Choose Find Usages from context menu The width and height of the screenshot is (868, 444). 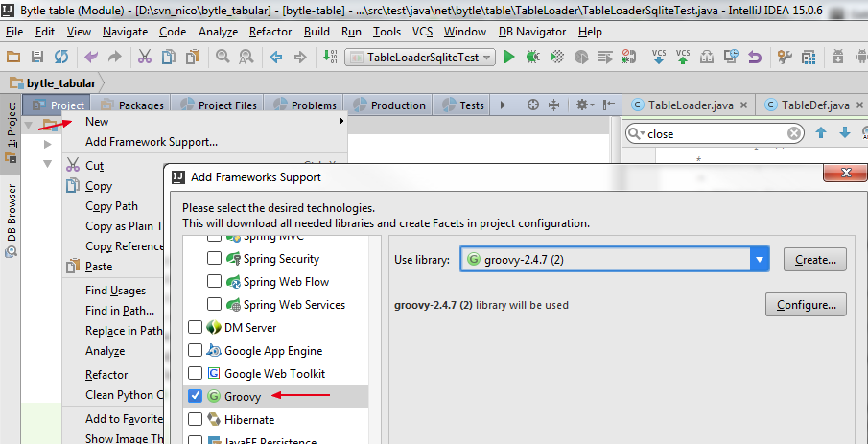click(115, 291)
